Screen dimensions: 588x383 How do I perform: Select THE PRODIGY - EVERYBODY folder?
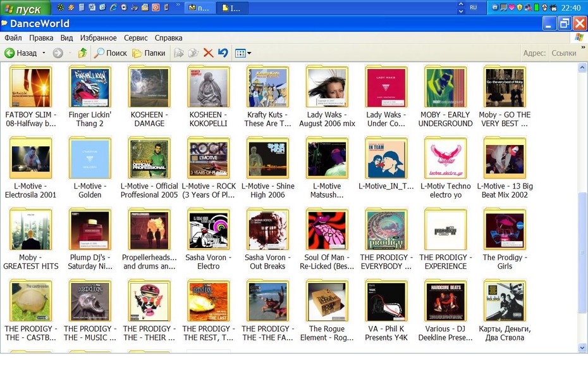(x=386, y=239)
